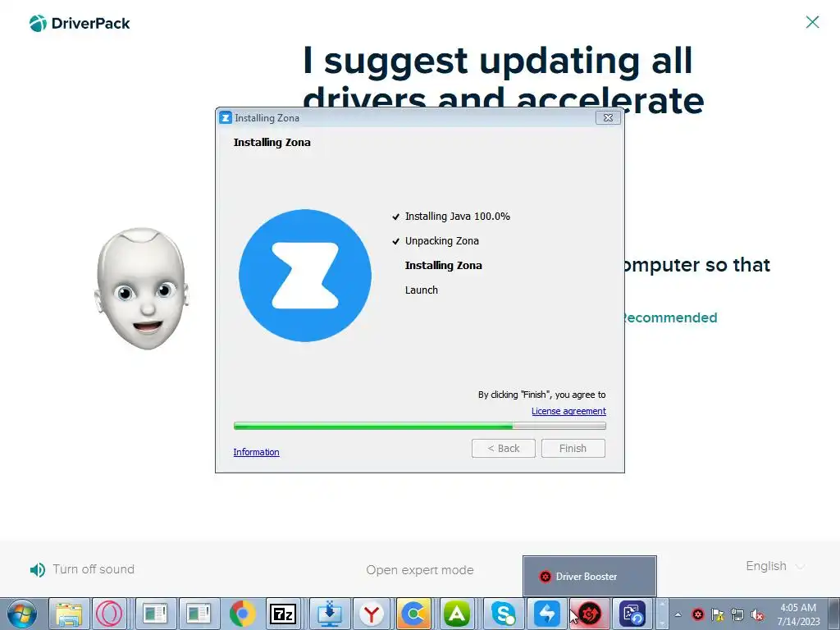Open the Information link
840x630 pixels.
(256, 452)
